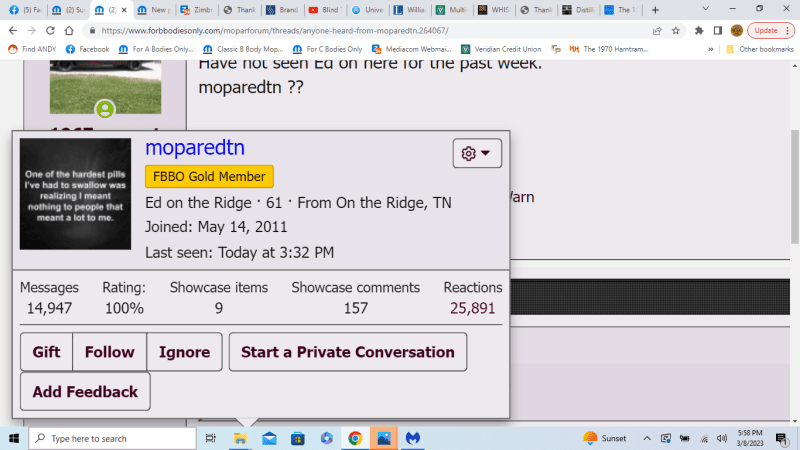This screenshot has width=800, height=450.
Task: Click the Add Feedback button
Action: click(x=85, y=392)
